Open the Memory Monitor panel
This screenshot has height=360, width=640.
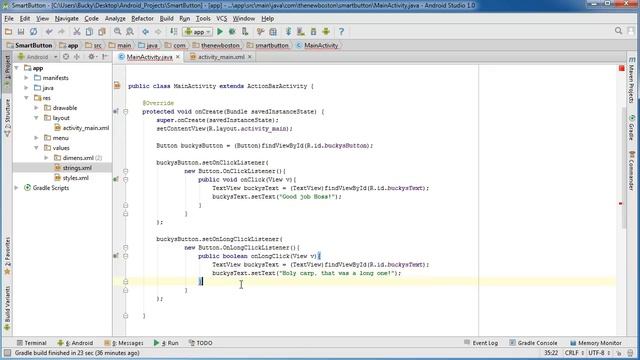coord(596,343)
